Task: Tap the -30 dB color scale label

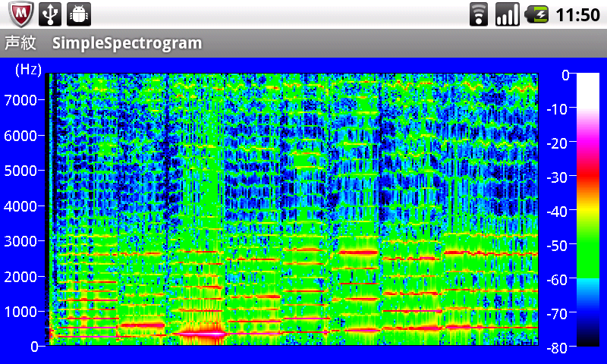Action: click(557, 177)
